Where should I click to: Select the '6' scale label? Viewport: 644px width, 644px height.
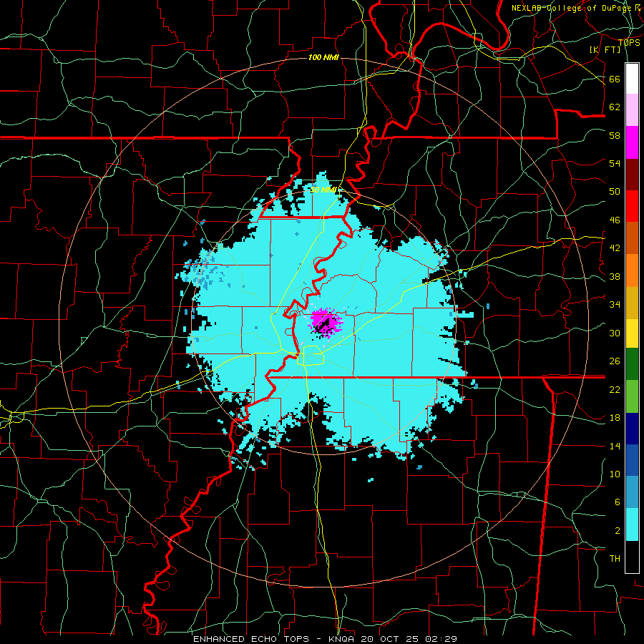pyautogui.click(x=618, y=502)
